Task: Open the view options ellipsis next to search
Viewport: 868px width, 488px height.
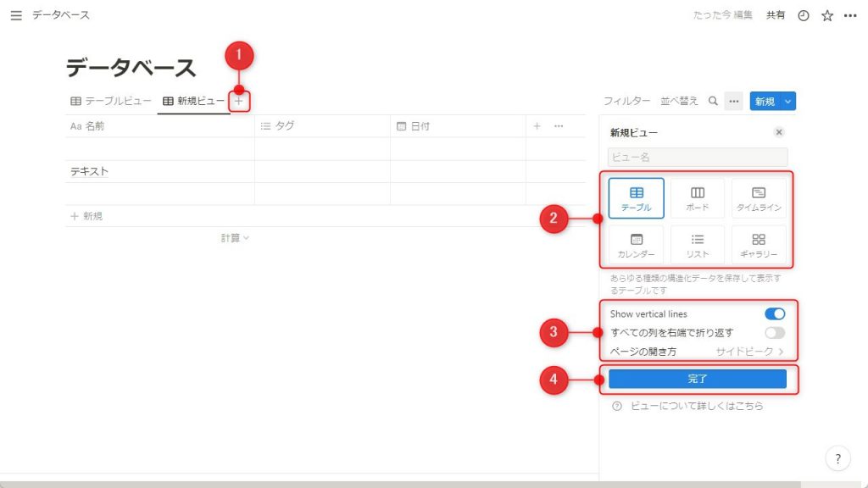Action: (734, 102)
